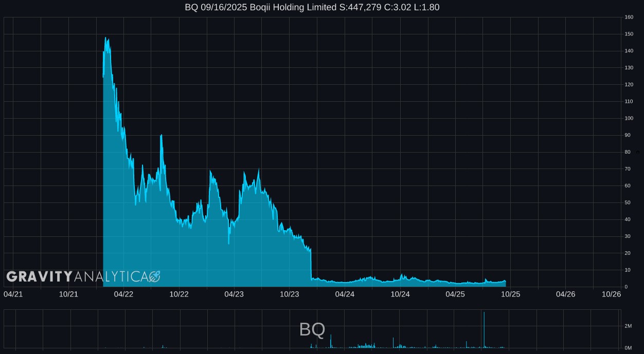Select the 20 price axis label
644x354 pixels.
pyautogui.click(x=628, y=253)
